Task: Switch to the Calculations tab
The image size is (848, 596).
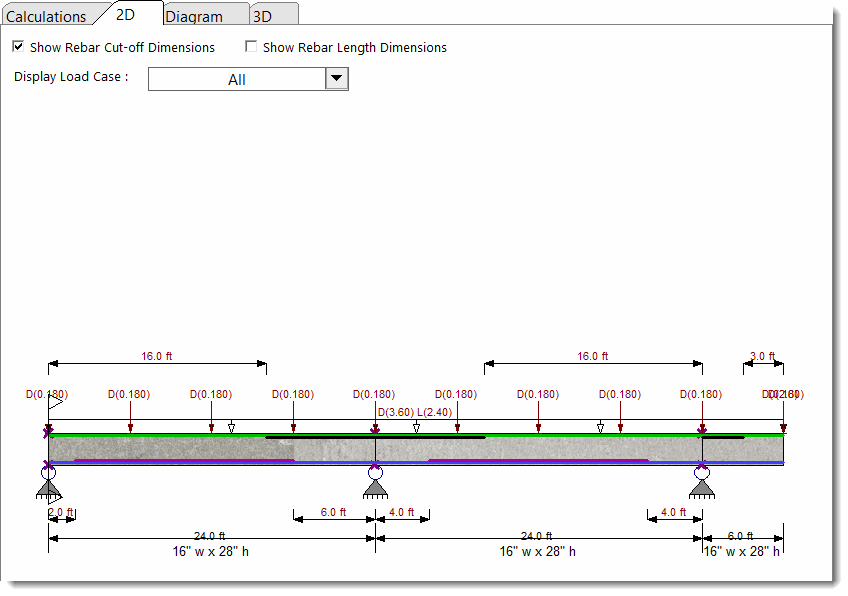Action: tap(46, 16)
